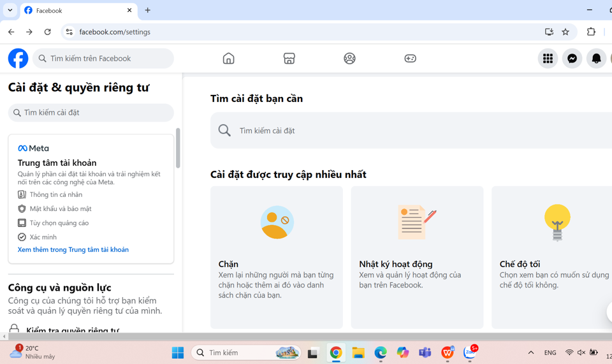Click the ENG language indicator
Screen dimensions: 612x364
pos(550,353)
